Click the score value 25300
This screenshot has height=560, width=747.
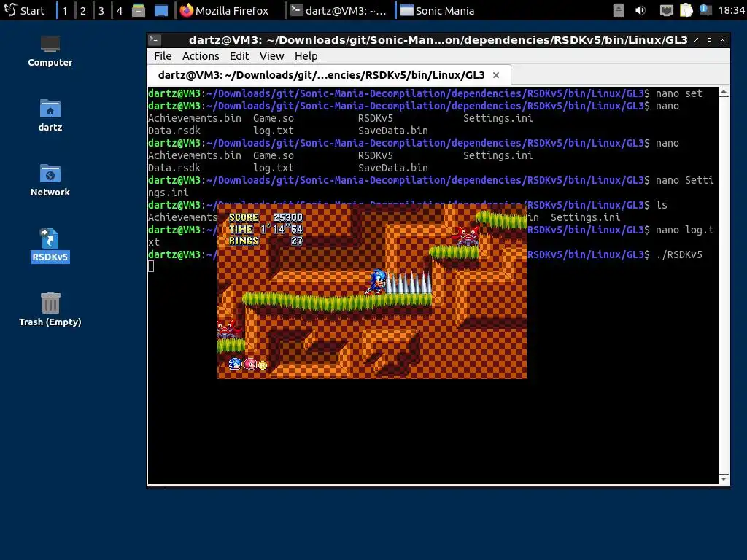pyautogui.click(x=288, y=217)
